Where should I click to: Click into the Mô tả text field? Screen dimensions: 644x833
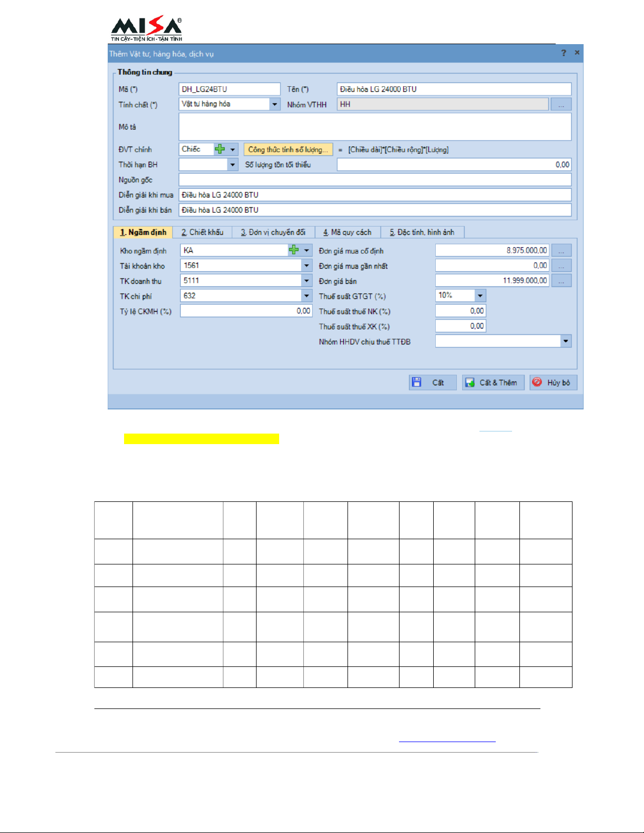click(374, 127)
